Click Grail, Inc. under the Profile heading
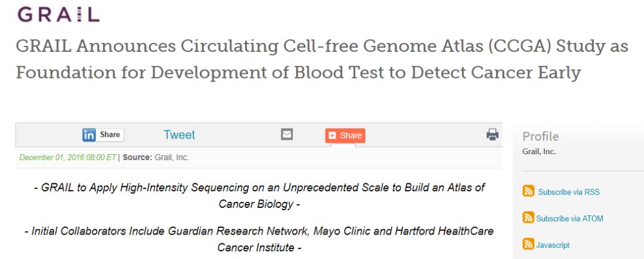Viewport: 644px width, 259px height. coord(539,152)
